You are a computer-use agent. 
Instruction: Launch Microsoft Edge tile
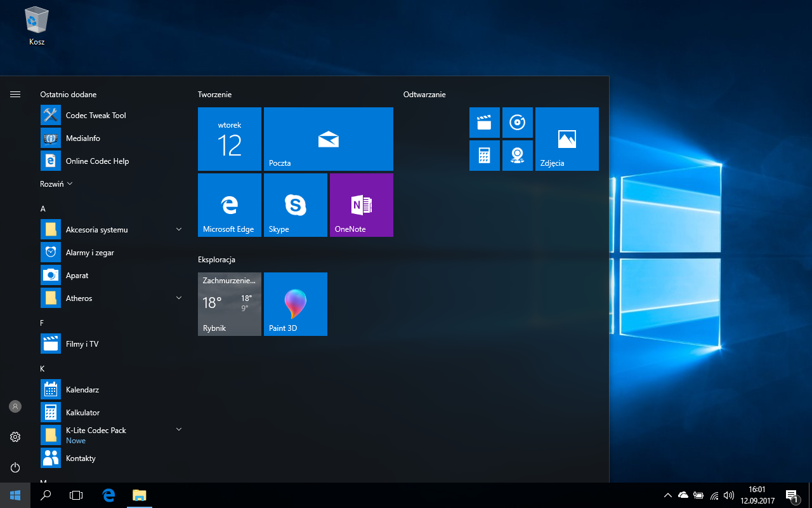(229, 205)
